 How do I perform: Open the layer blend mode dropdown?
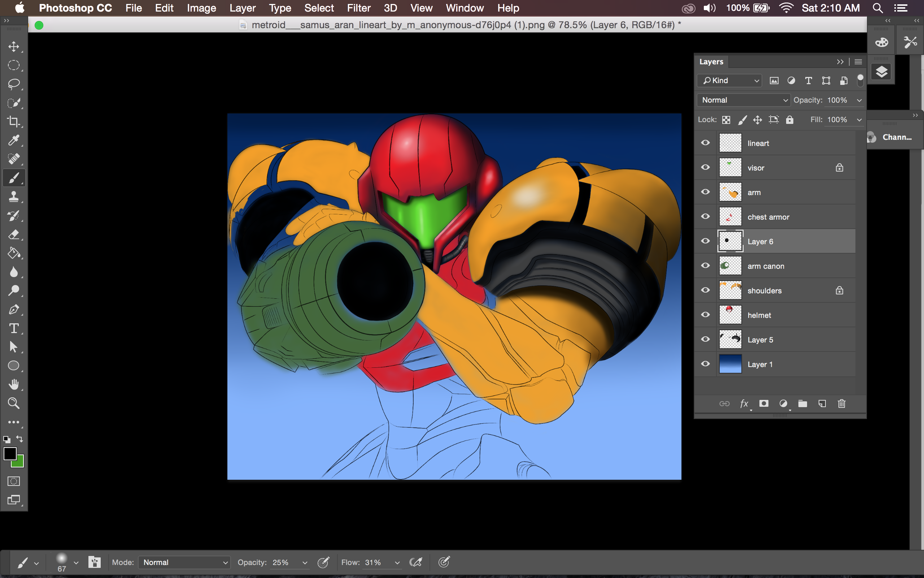click(x=744, y=100)
